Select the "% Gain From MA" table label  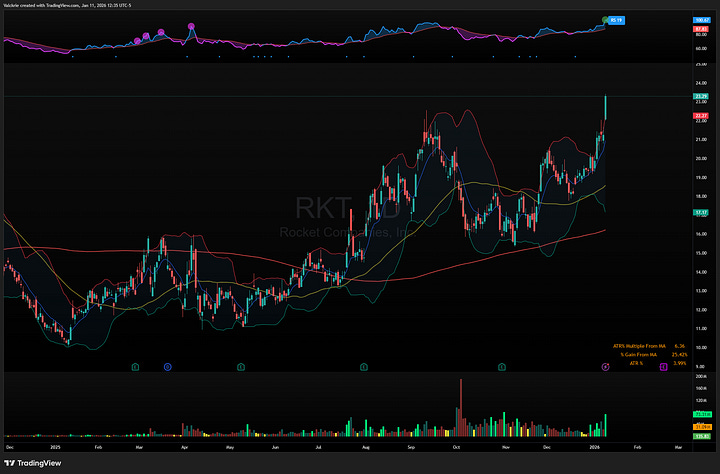point(639,355)
